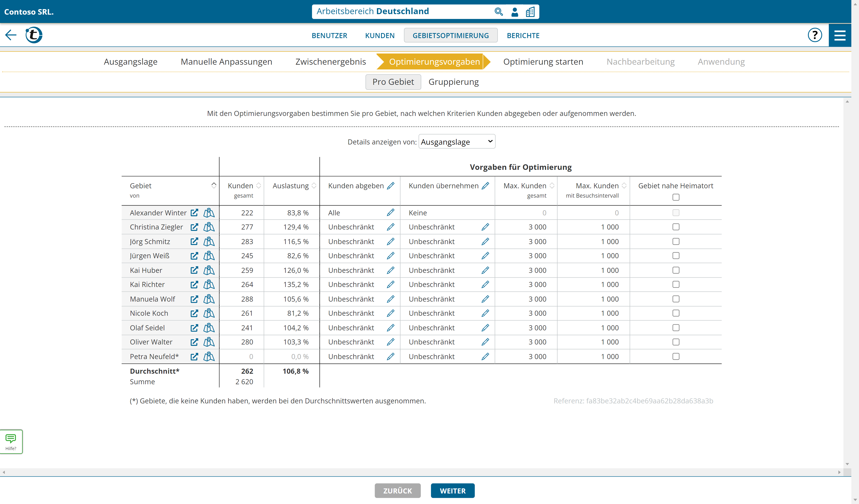This screenshot has width=859, height=504.
Task: Sort table by Gebiet column
Action: tap(214, 185)
